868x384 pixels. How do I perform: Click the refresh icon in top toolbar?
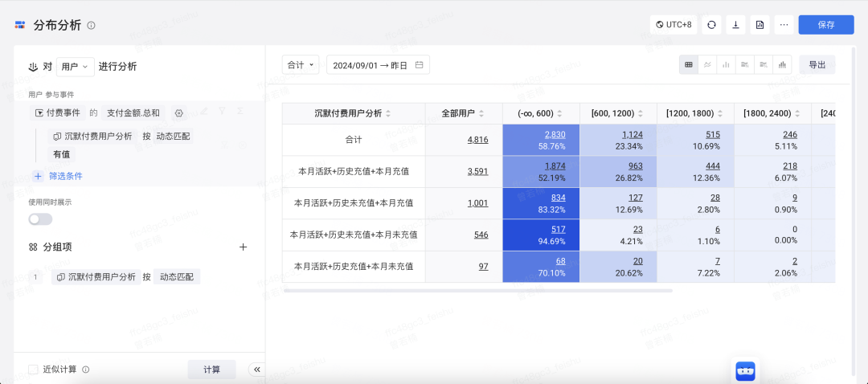point(711,25)
